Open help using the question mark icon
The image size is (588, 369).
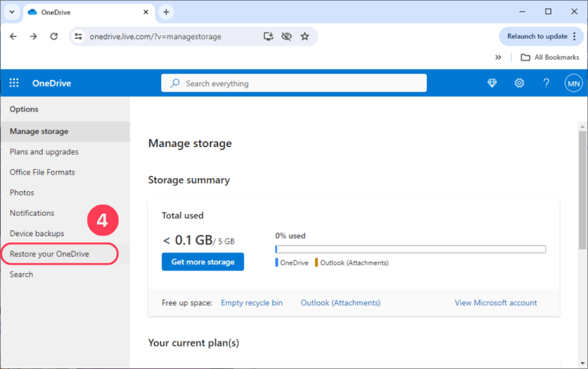(546, 83)
